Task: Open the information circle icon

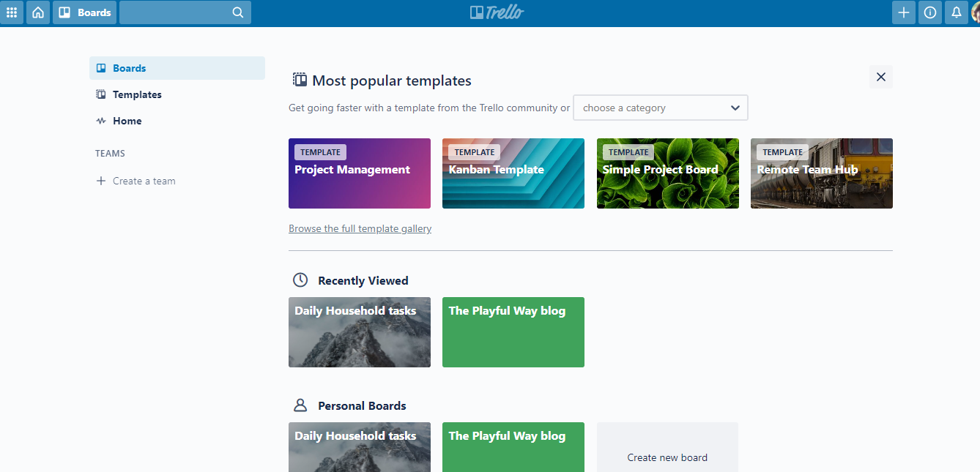Action: (x=930, y=12)
